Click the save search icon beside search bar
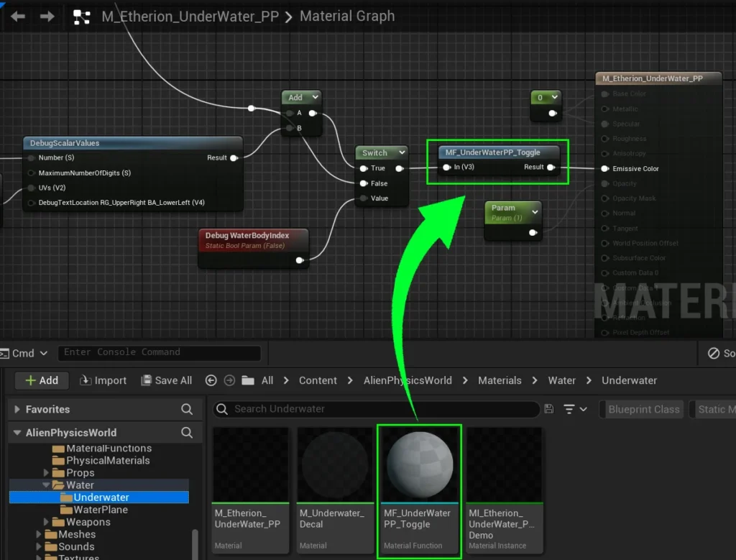 [x=549, y=409]
